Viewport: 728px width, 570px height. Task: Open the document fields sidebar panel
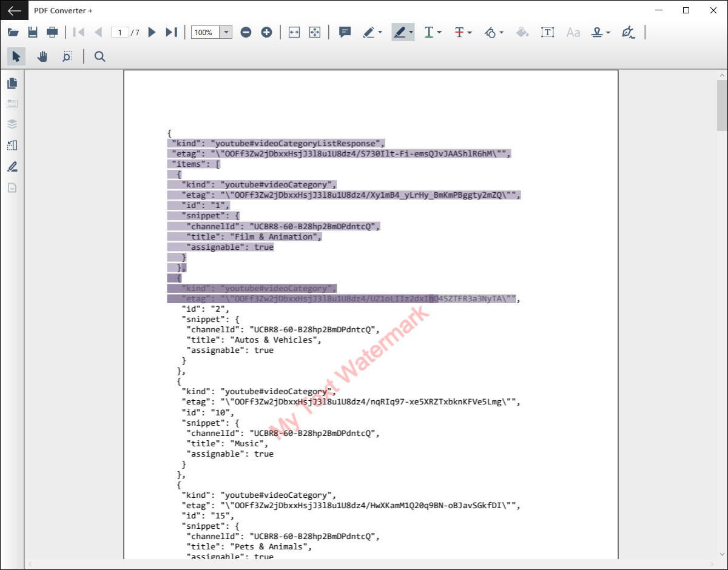[x=12, y=187]
